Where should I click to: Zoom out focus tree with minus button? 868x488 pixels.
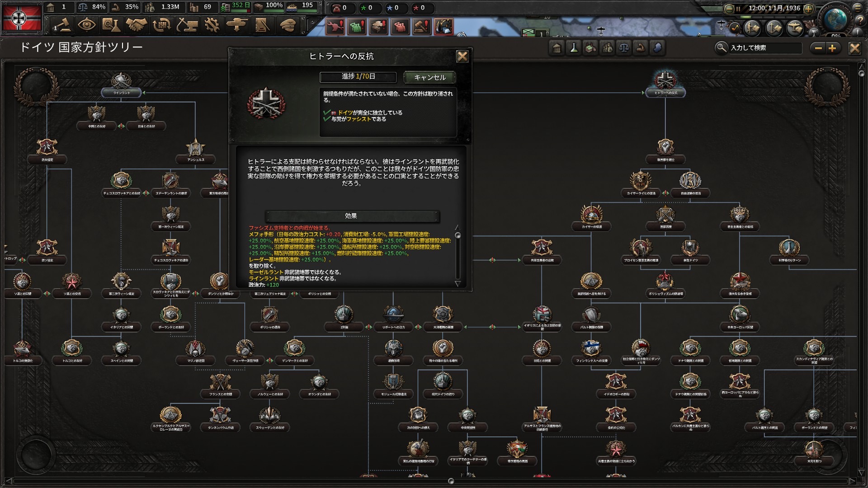819,48
